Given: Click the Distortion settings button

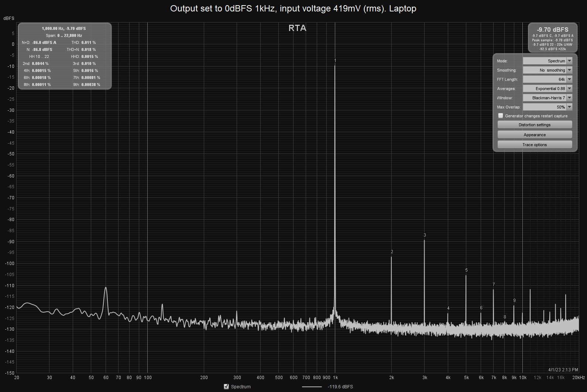Looking at the screenshot, I should tap(535, 125).
